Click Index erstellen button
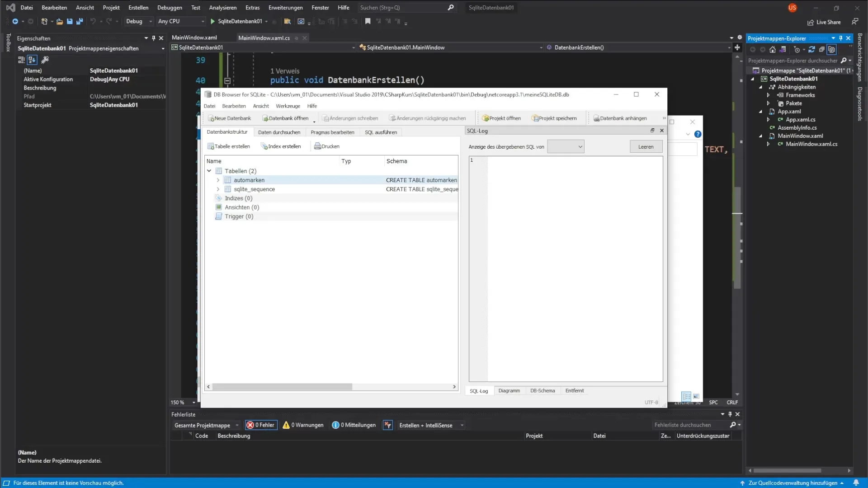This screenshot has width=868, height=488. coord(281,146)
